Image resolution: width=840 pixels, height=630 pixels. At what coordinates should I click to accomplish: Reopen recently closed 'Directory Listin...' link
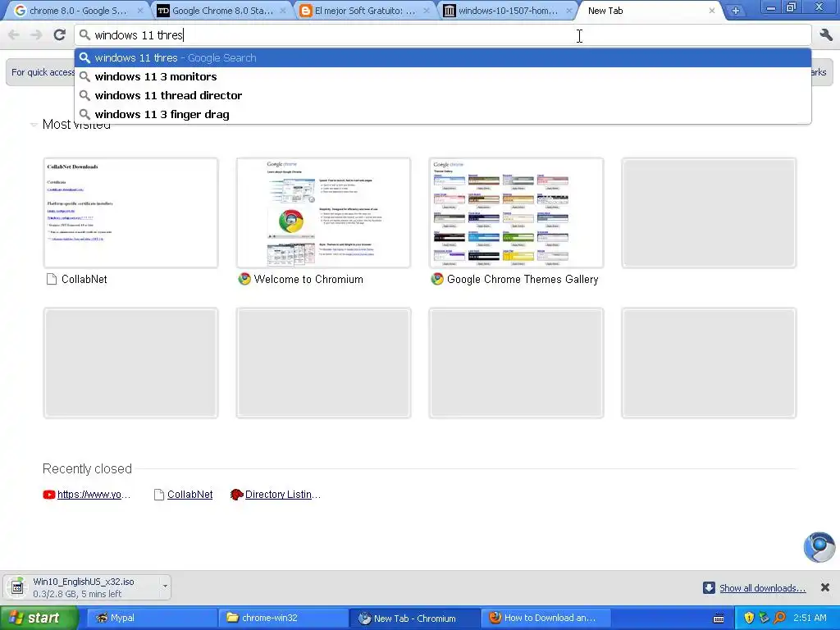(283, 495)
